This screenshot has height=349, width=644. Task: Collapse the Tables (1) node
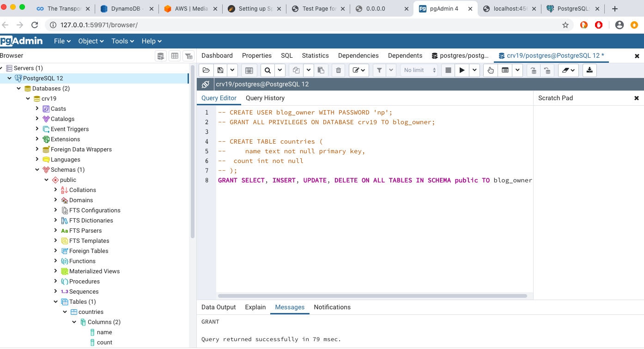[x=56, y=301]
